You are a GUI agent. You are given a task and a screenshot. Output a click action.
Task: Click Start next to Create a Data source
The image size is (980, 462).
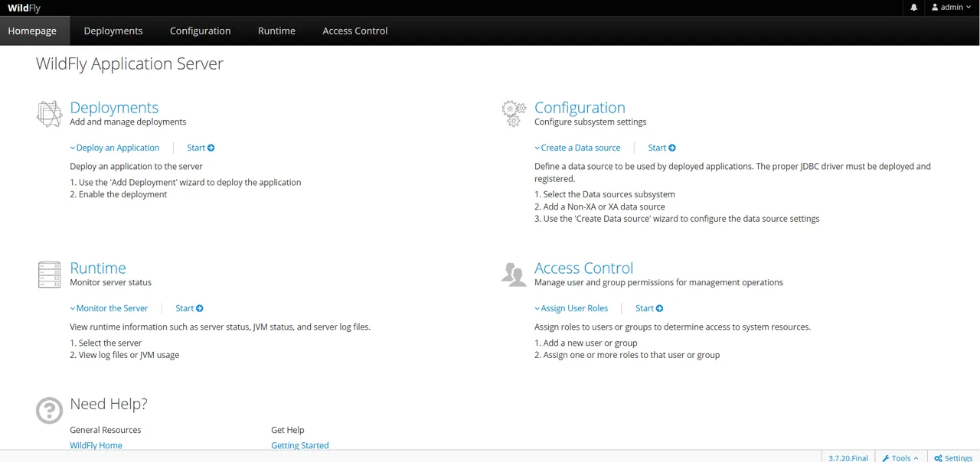661,148
